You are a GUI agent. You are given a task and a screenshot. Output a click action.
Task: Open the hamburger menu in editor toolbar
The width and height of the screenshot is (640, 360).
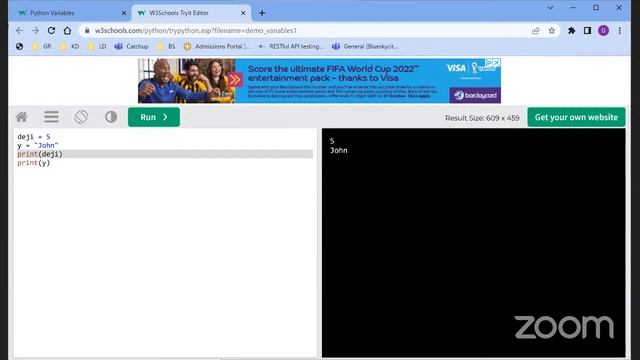pyautogui.click(x=51, y=117)
